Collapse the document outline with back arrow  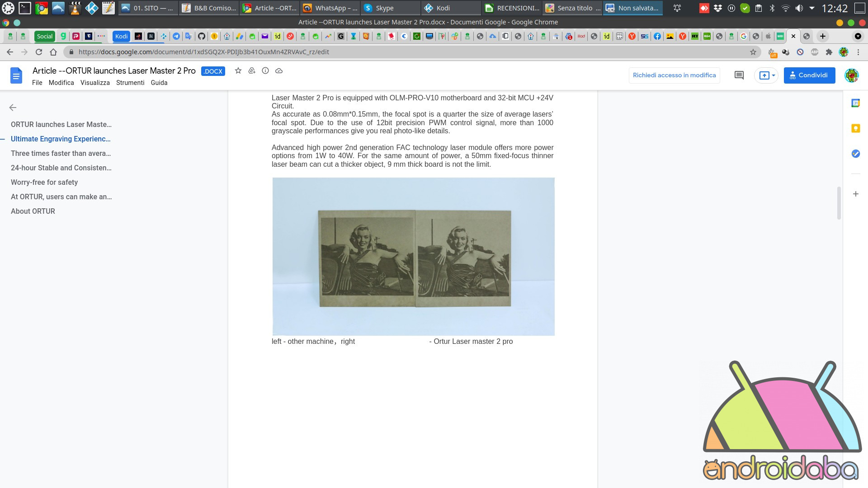[x=13, y=108]
